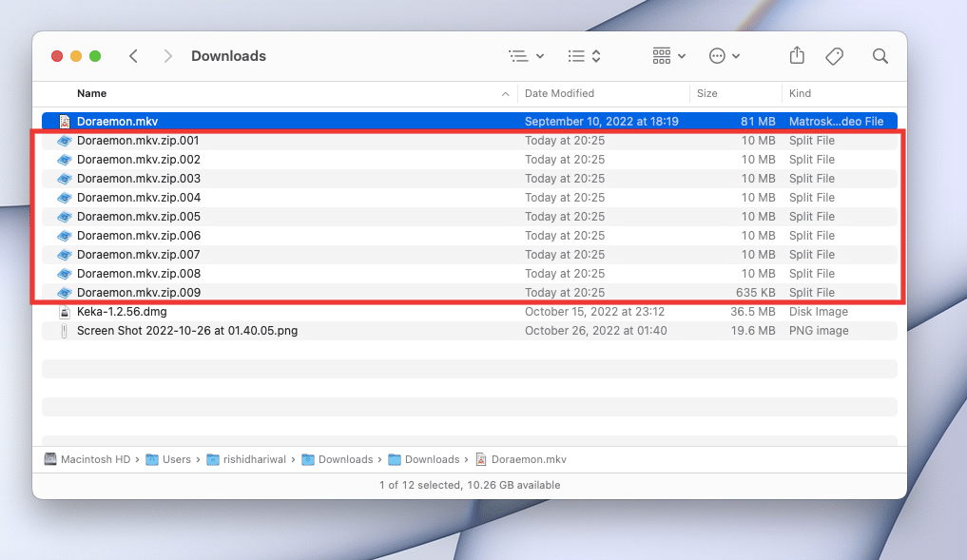Viewport: 967px width, 560px height.
Task: Select Doraemon.mkv.zip.002
Action: tap(470, 160)
